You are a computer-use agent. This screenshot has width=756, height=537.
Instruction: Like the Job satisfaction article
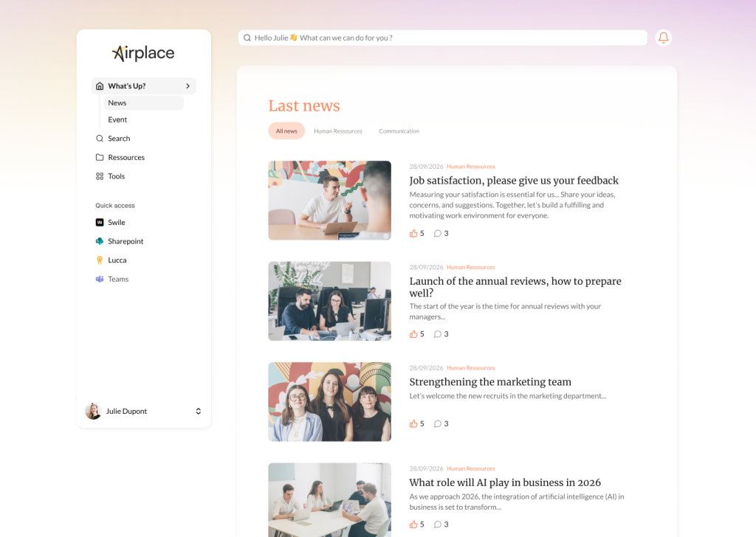point(414,233)
